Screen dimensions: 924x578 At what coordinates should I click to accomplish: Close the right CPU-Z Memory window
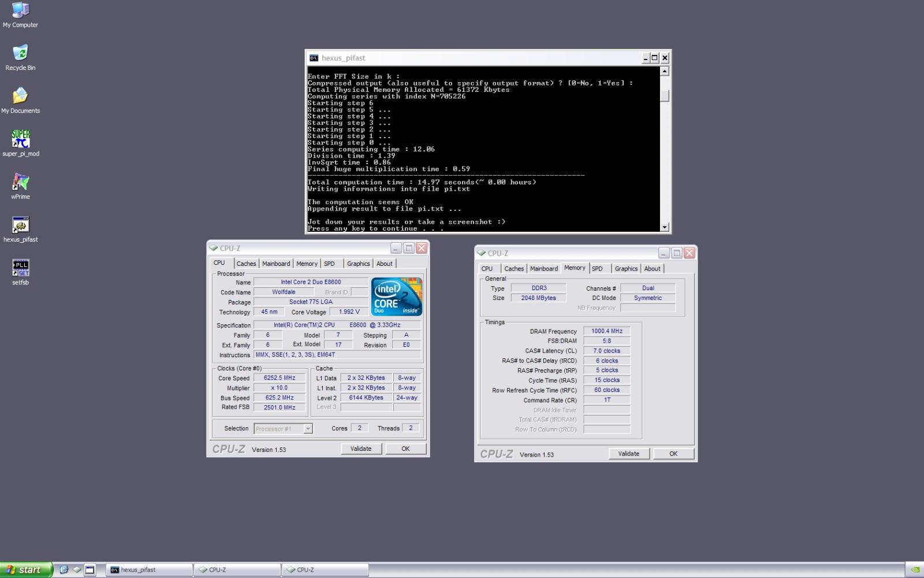pyautogui.click(x=690, y=253)
